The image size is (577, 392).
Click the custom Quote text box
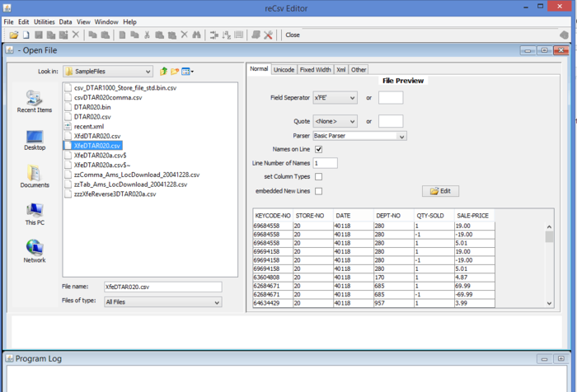pos(391,121)
